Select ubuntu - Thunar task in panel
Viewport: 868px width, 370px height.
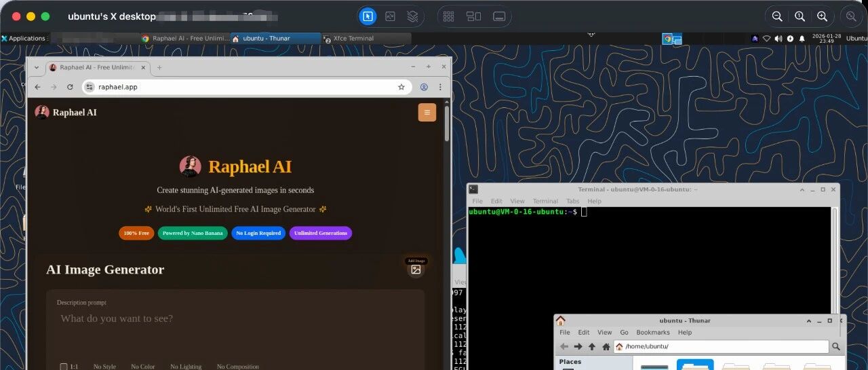(x=275, y=39)
